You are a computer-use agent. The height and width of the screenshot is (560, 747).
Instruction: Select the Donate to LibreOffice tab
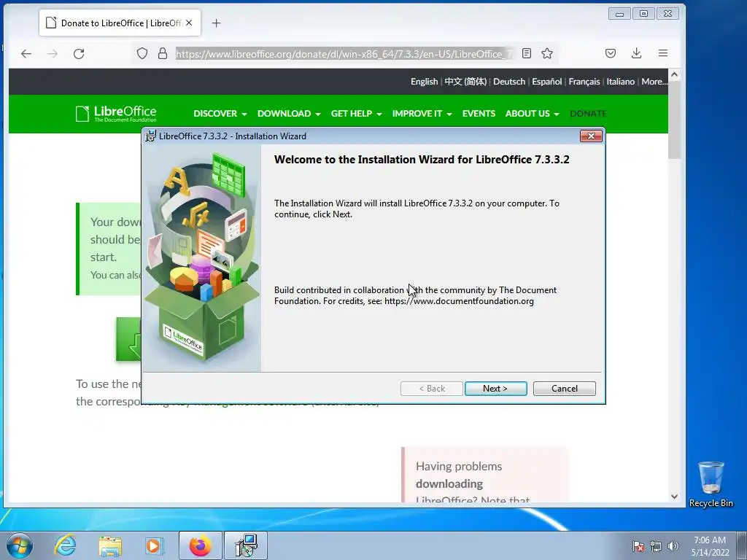(119, 23)
